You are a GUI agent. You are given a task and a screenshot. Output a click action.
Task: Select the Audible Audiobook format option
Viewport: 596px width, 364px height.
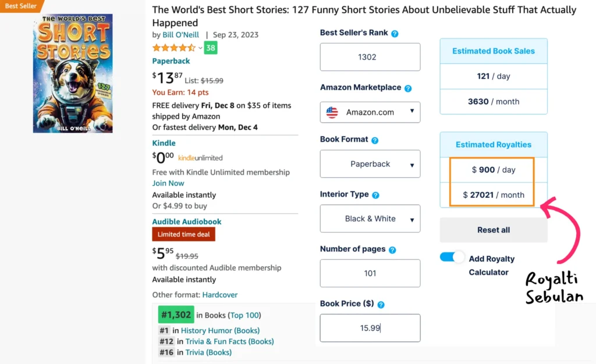click(x=186, y=222)
